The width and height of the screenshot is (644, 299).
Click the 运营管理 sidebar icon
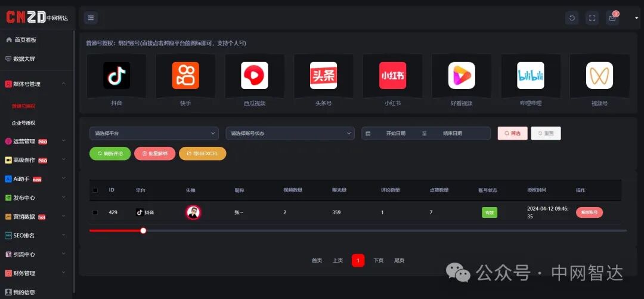tap(8, 141)
